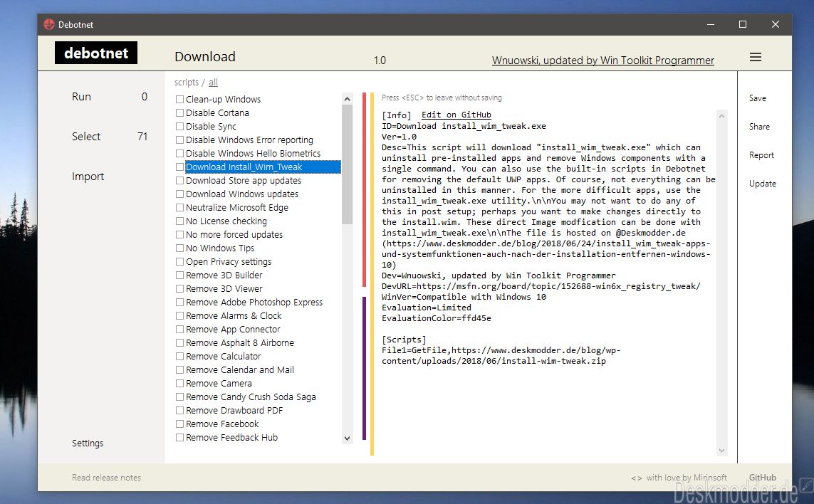
Task: Select the Remove Drawboard PDF script
Action: pos(234,410)
